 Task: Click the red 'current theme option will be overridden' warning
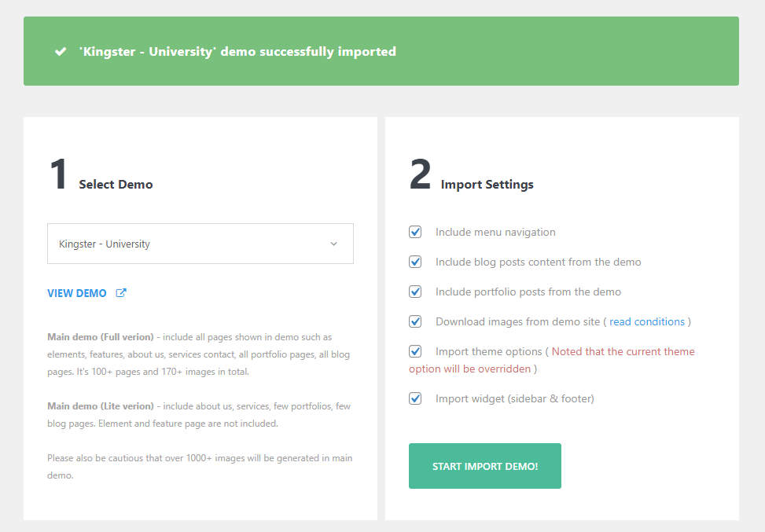click(552, 361)
